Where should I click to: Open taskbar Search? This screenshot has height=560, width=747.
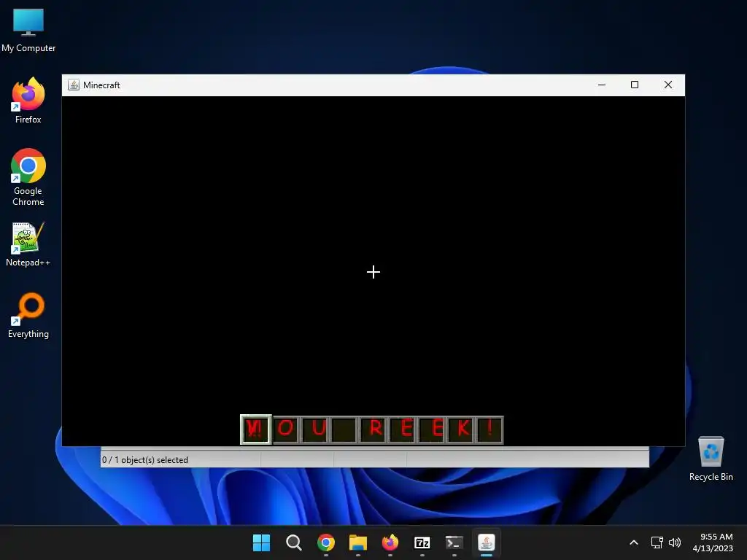(x=293, y=542)
